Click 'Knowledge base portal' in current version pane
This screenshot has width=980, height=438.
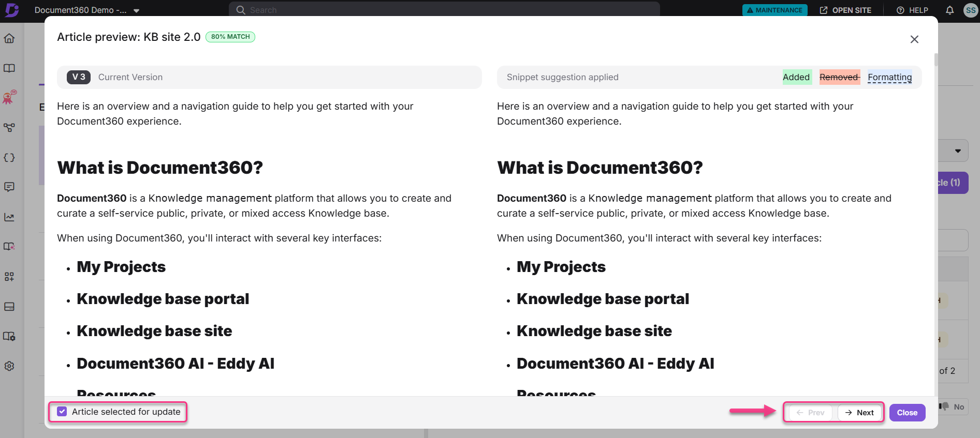[x=163, y=299]
